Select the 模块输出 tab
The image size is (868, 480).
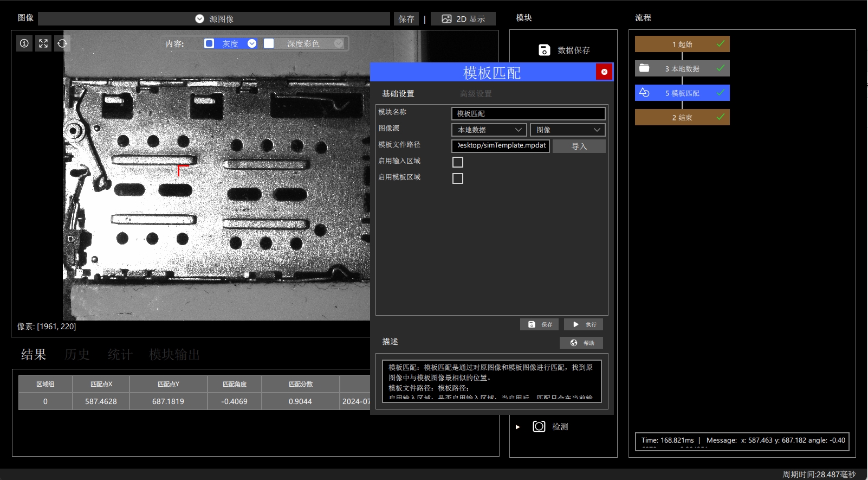(174, 355)
